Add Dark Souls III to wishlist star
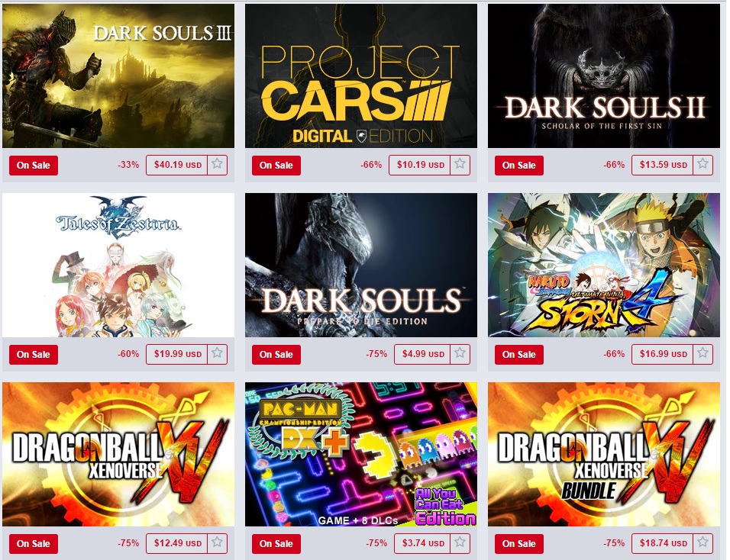This screenshot has height=560, width=730. 217,165
